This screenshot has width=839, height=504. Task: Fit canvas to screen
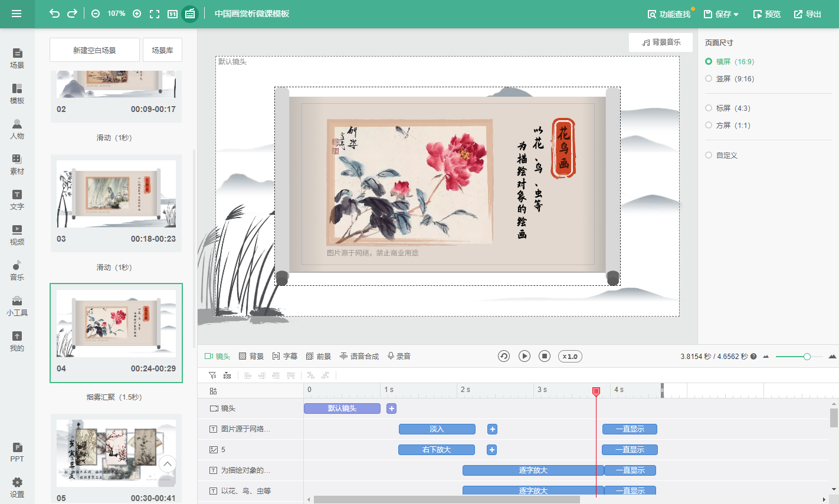click(x=155, y=14)
